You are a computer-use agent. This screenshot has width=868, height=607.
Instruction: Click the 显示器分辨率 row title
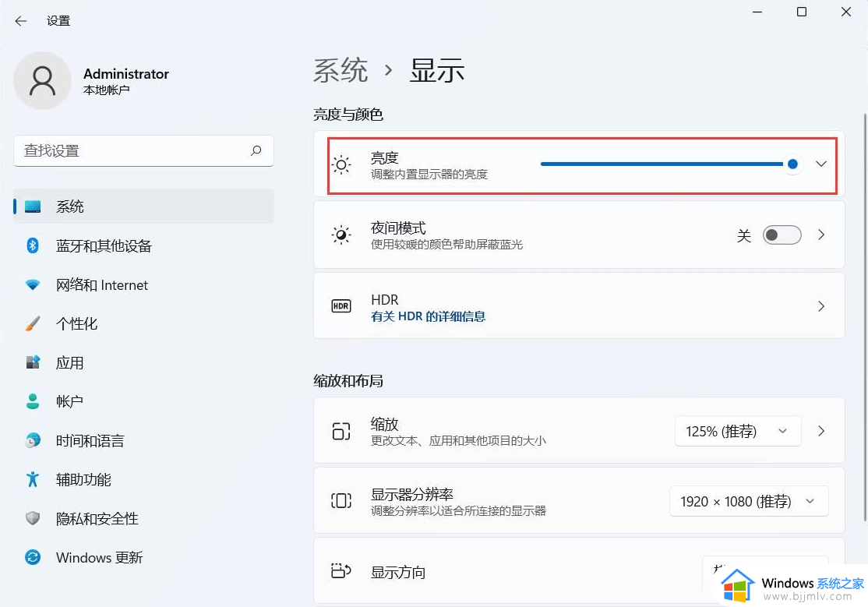[412, 494]
